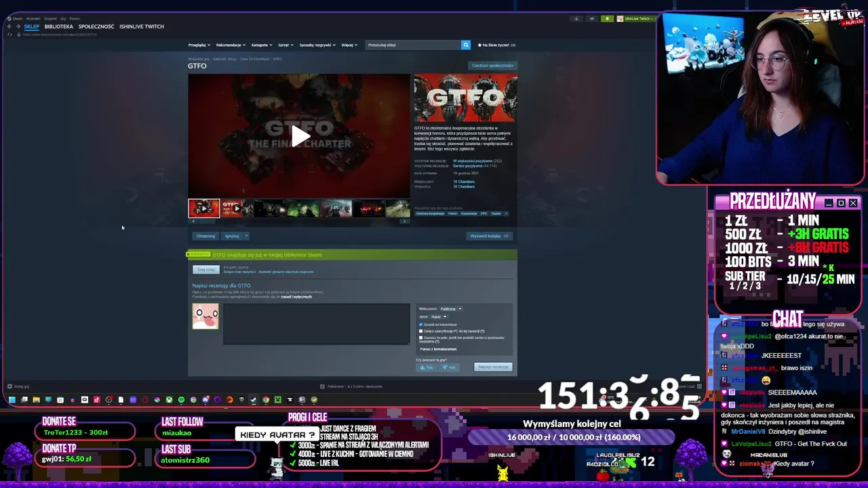Play the GTFO trailer video
868x488 pixels.
(299, 136)
